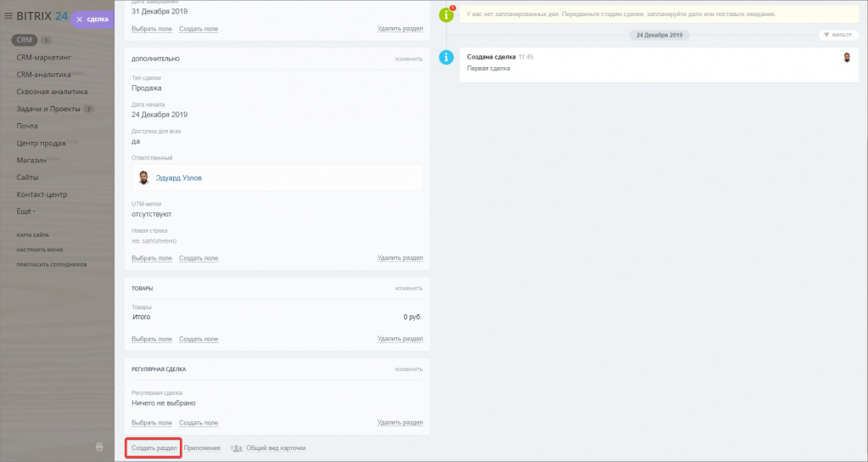Expand the Еще sidebar dropdown
The image size is (868, 462).
tap(26, 211)
